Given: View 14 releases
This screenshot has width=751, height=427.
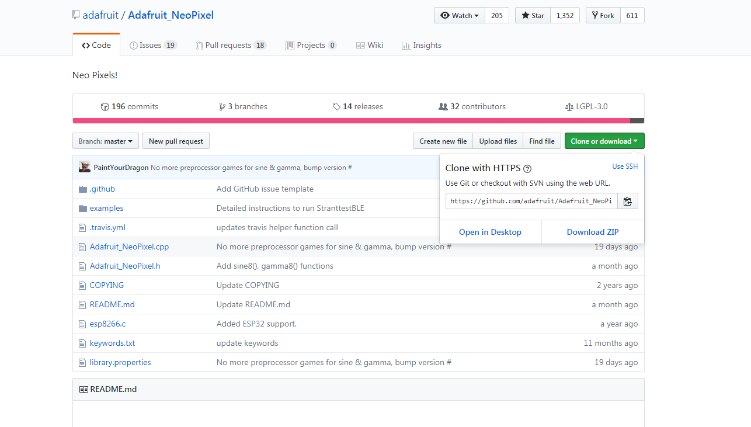Looking at the screenshot, I should 358,106.
